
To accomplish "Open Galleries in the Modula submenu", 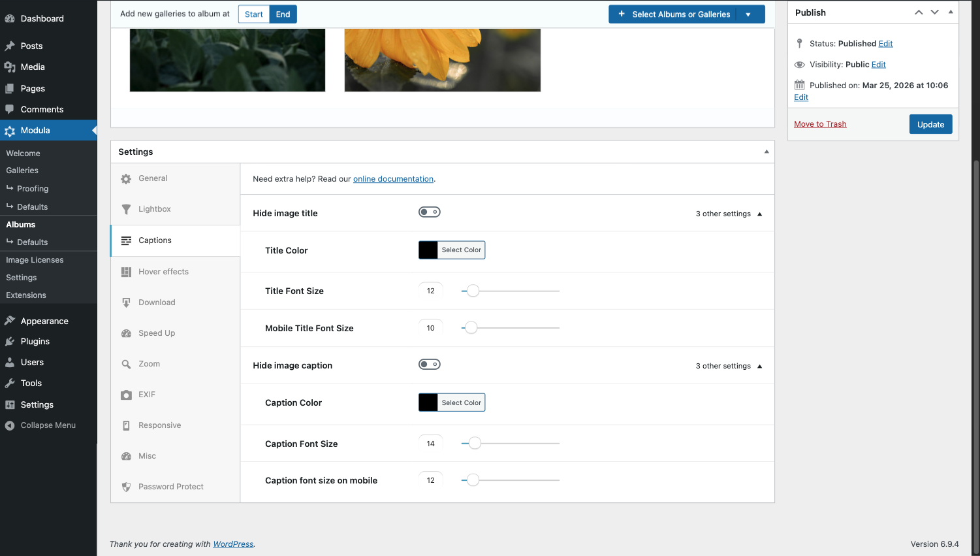I will [x=22, y=171].
